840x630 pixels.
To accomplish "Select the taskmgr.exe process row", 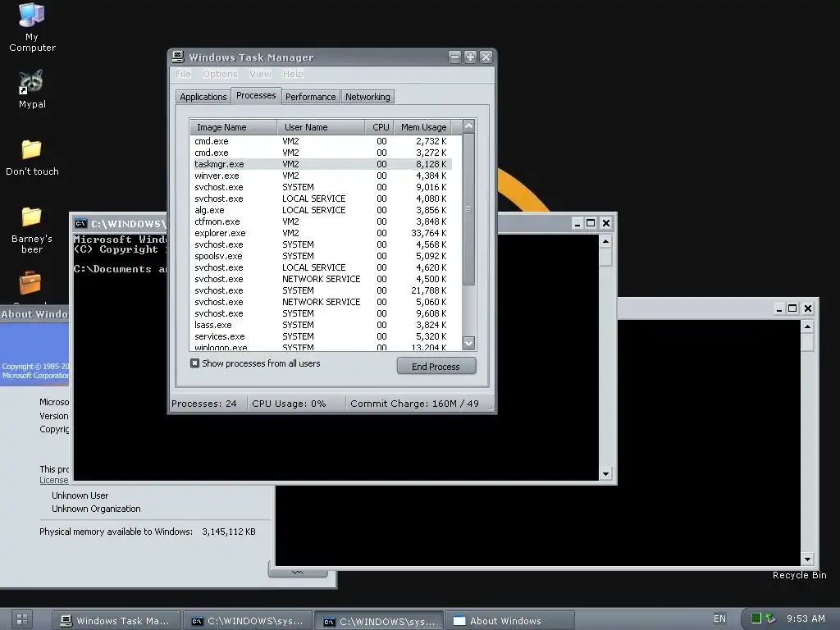I will point(322,164).
